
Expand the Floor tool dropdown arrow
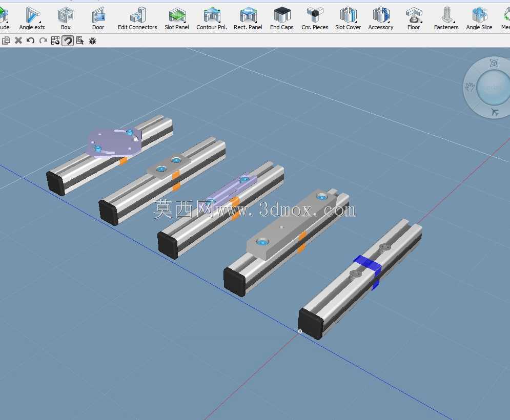click(x=421, y=22)
